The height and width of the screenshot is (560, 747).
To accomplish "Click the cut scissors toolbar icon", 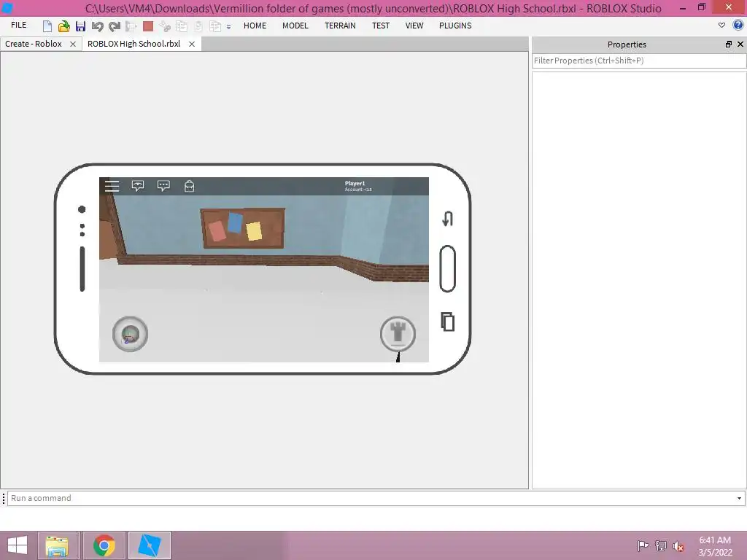I will click(165, 26).
